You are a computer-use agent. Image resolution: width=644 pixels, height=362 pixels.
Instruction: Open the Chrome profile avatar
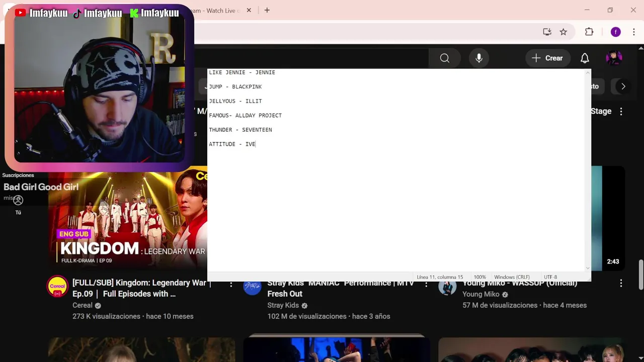[616, 32]
